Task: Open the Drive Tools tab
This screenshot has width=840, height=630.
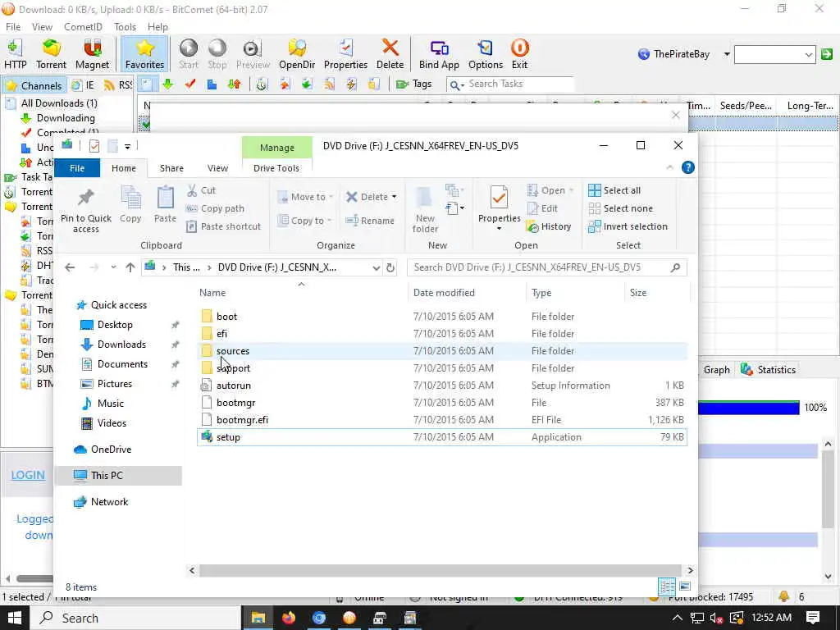Action: tap(276, 167)
